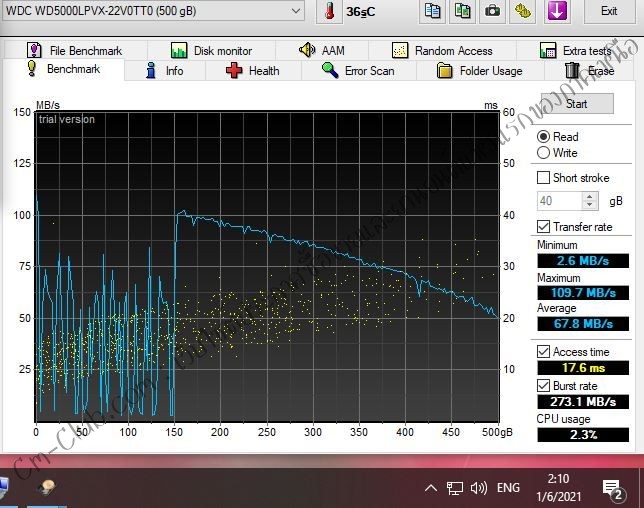644x508 pixels.
Task: Save screenshot with camera icon
Action: (x=492, y=11)
